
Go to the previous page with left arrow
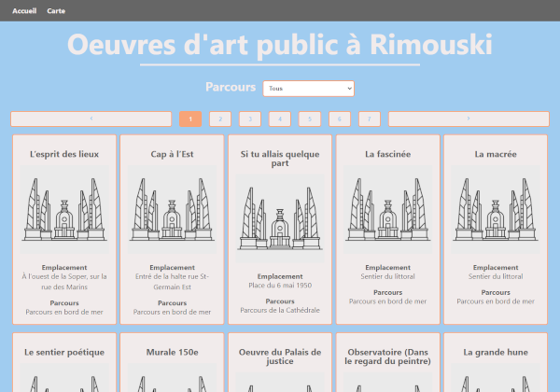(x=91, y=119)
